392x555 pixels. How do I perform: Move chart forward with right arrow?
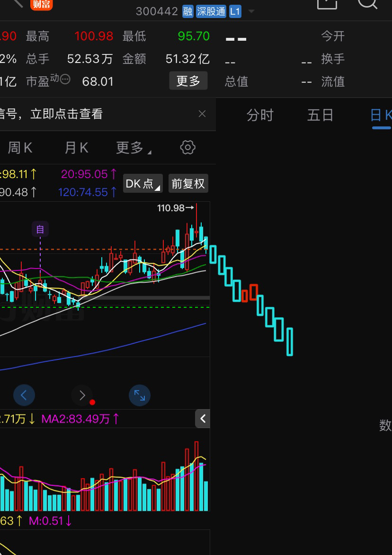(82, 395)
